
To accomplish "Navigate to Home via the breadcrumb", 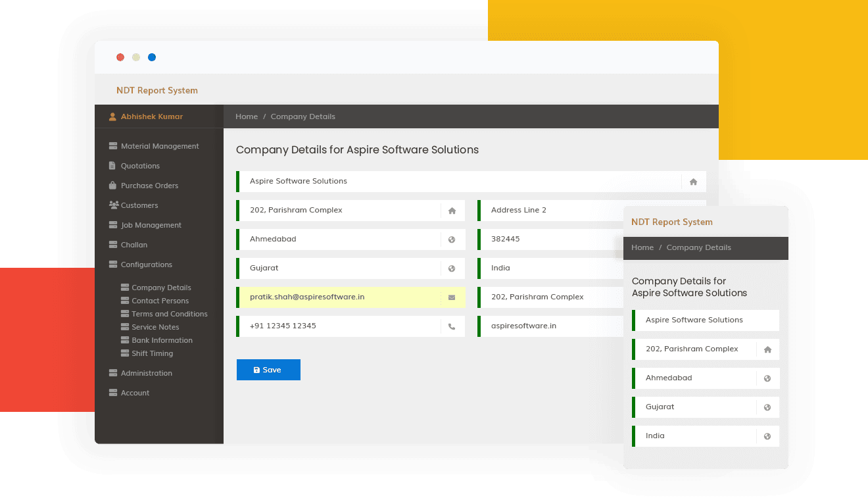I will pyautogui.click(x=247, y=116).
